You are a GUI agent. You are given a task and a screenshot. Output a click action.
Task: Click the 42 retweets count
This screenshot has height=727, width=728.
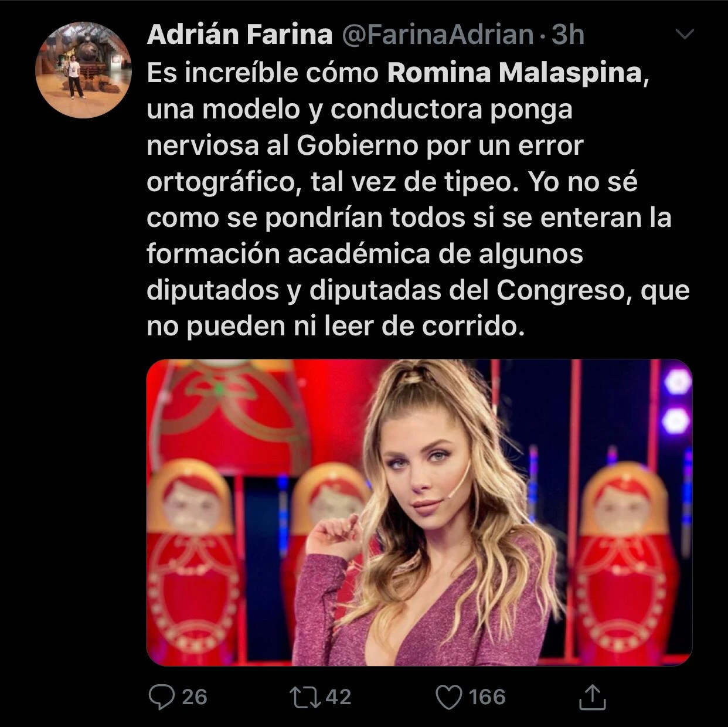tap(338, 697)
